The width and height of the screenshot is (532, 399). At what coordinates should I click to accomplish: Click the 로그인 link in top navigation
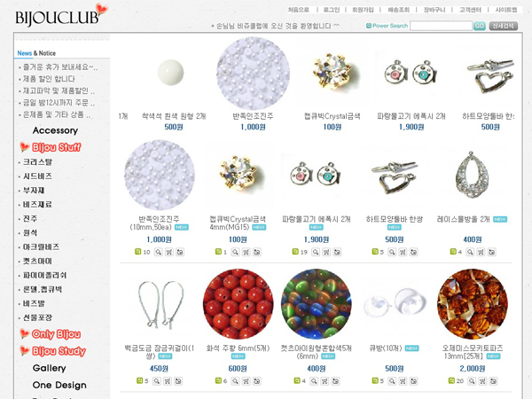click(332, 10)
